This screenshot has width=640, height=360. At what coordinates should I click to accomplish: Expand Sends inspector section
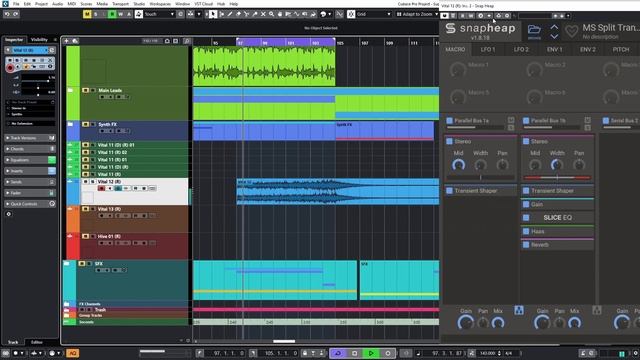tap(30, 182)
